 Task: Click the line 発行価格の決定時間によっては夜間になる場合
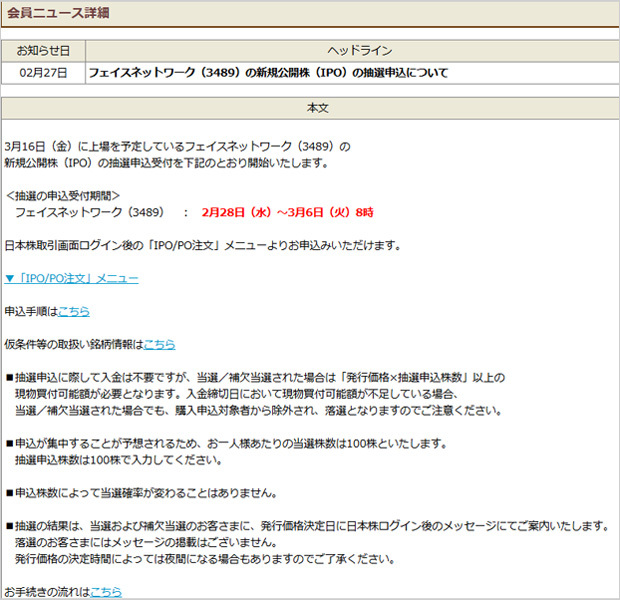pyautogui.click(x=205, y=559)
